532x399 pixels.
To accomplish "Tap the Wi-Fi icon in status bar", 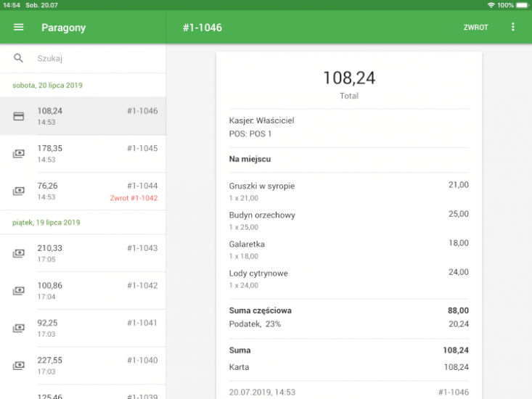I will click(x=491, y=5).
